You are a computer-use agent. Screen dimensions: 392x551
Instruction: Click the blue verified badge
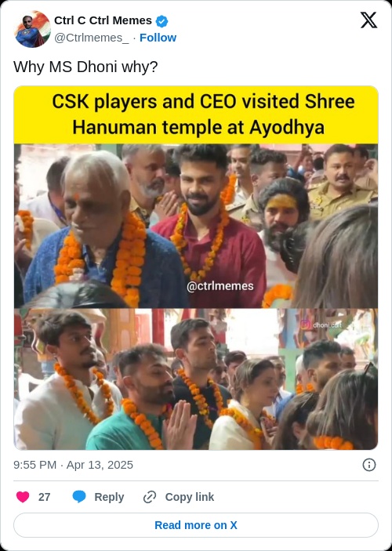[x=162, y=21]
